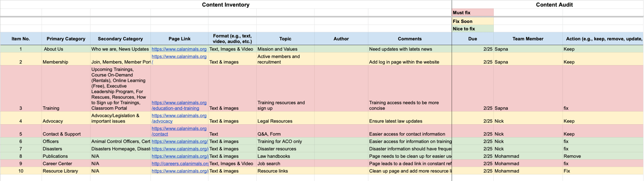The image size is (644, 181).
Task: Select the 'Officers' category cell
Action: [66, 142]
